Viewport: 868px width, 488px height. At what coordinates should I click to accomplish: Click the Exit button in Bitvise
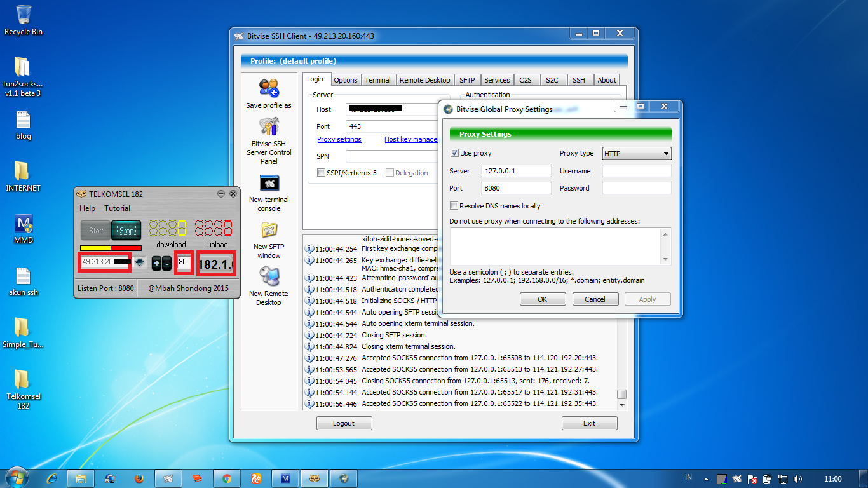(x=589, y=423)
